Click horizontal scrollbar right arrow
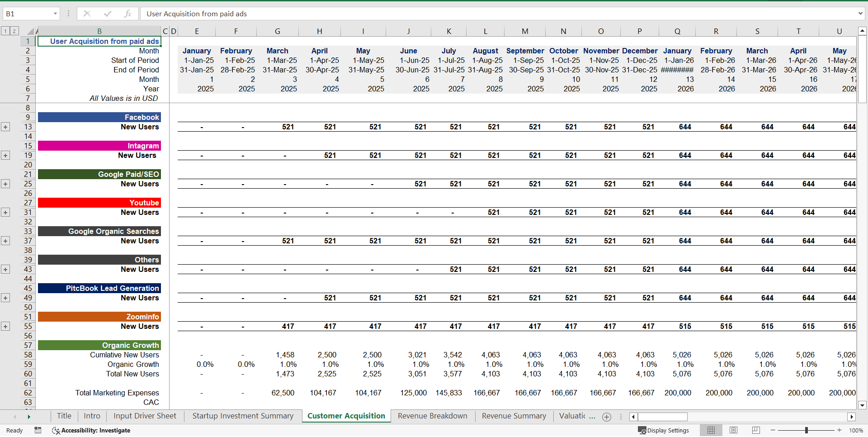The image size is (868, 437). click(852, 417)
